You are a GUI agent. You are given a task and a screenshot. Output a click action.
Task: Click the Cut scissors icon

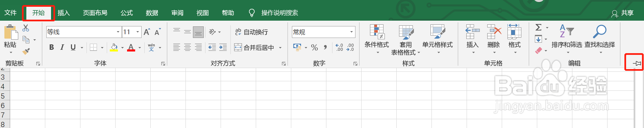pyautogui.click(x=26, y=28)
